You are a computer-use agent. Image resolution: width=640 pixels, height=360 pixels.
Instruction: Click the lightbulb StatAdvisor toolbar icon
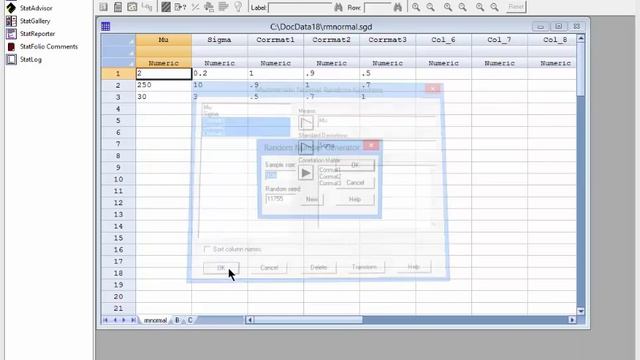(238, 7)
